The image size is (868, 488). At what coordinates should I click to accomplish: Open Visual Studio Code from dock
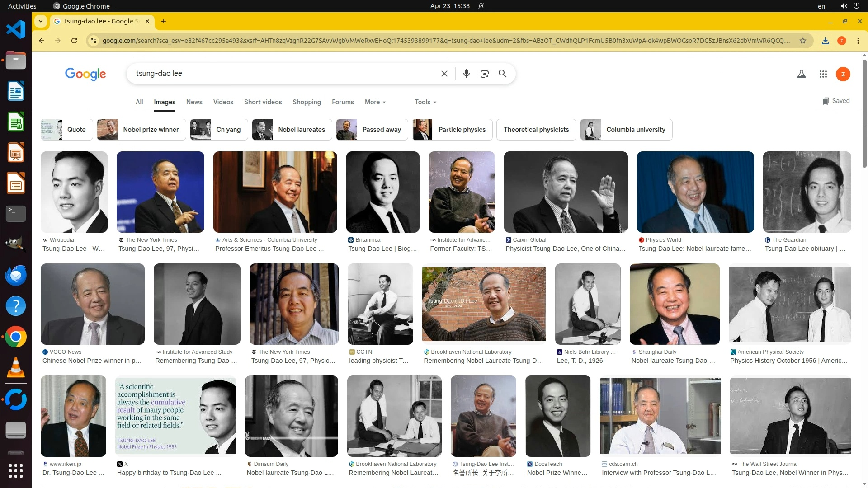pyautogui.click(x=16, y=30)
